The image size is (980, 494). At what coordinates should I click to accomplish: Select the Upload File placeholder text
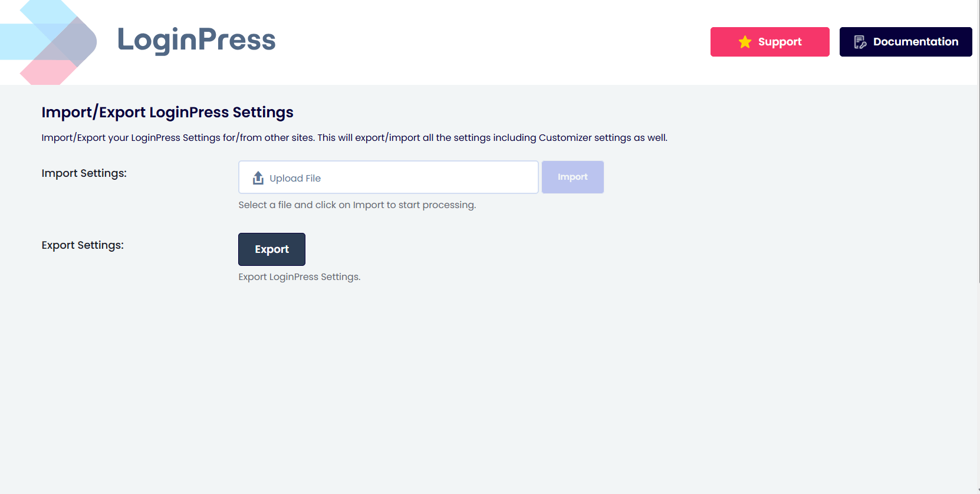(x=295, y=177)
